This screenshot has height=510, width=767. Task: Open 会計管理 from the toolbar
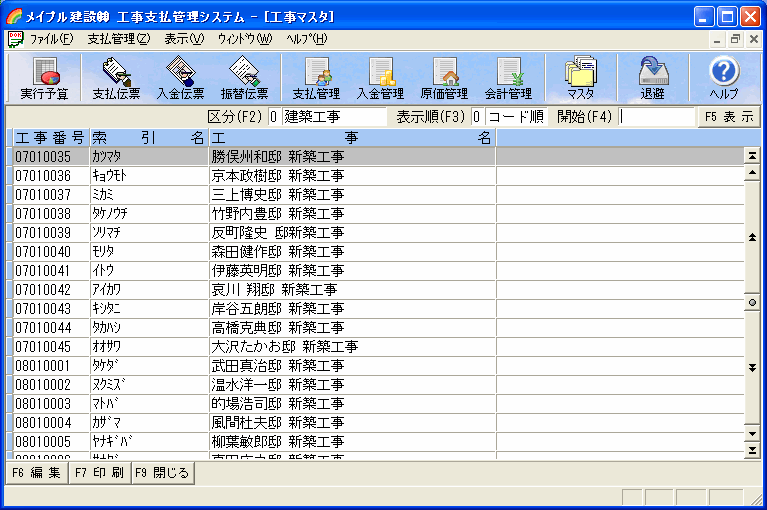[508, 78]
